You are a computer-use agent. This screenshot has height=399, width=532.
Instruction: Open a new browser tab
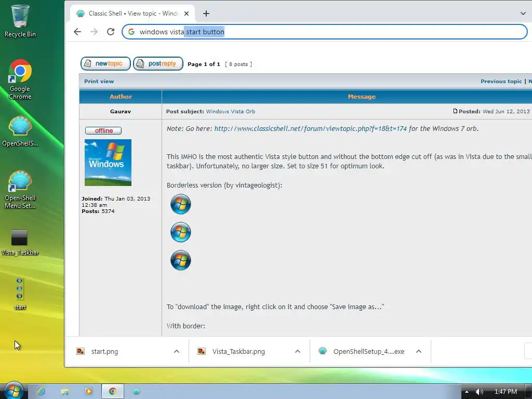click(206, 14)
